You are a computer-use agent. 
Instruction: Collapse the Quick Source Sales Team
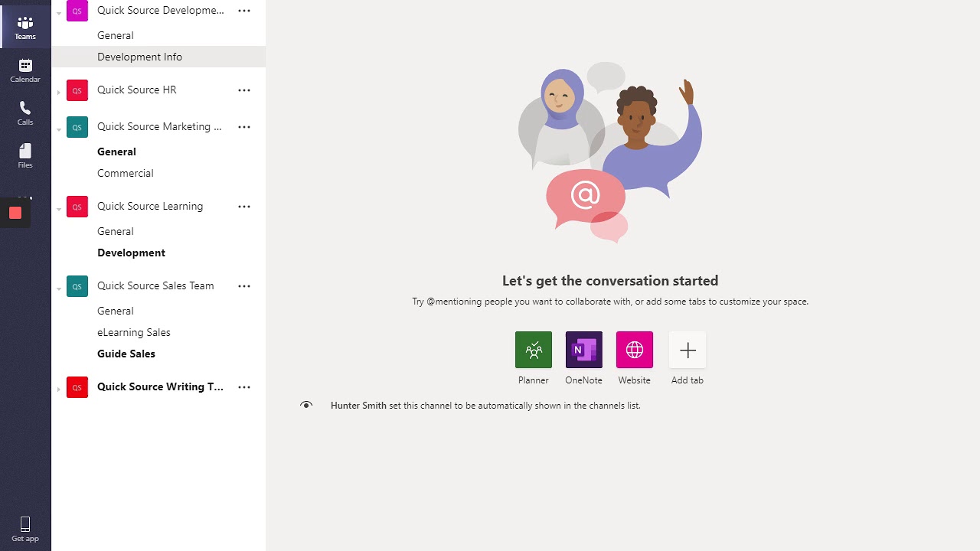(x=59, y=289)
